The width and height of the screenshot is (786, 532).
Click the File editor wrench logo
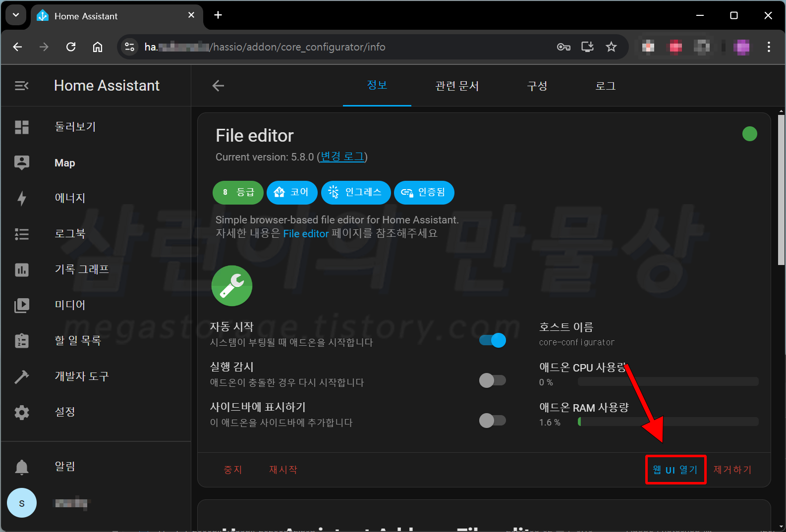232,286
